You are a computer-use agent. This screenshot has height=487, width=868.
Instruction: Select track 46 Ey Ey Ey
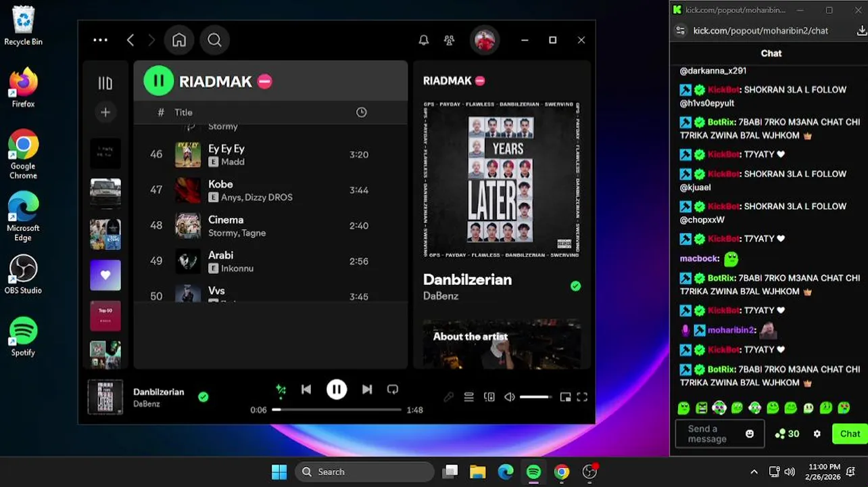270,154
